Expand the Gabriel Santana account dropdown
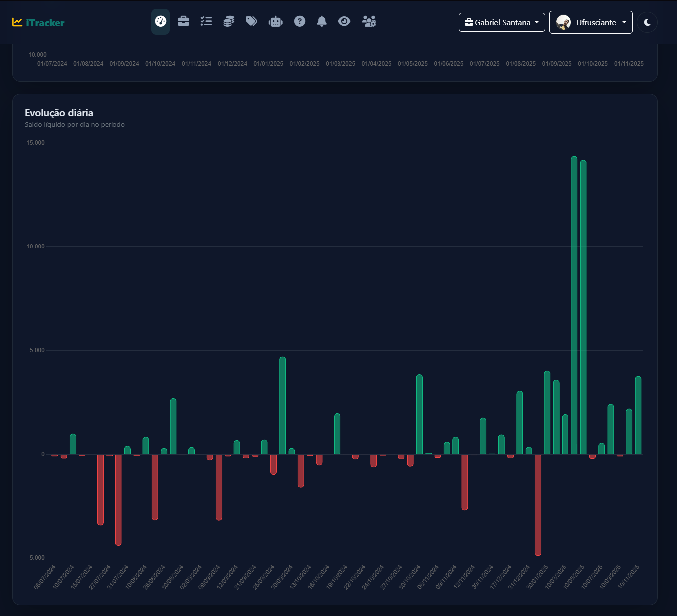The image size is (677, 616). [501, 22]
